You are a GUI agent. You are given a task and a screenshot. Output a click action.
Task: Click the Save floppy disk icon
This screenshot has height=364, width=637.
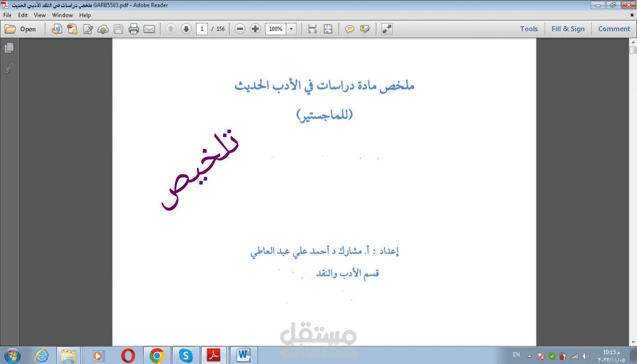click(x=119, y=29)
